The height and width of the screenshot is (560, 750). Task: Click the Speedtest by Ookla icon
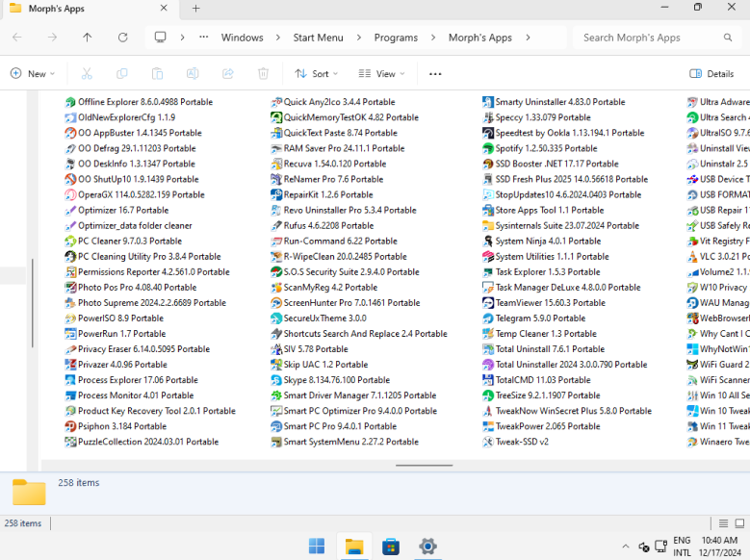(488, 133)
